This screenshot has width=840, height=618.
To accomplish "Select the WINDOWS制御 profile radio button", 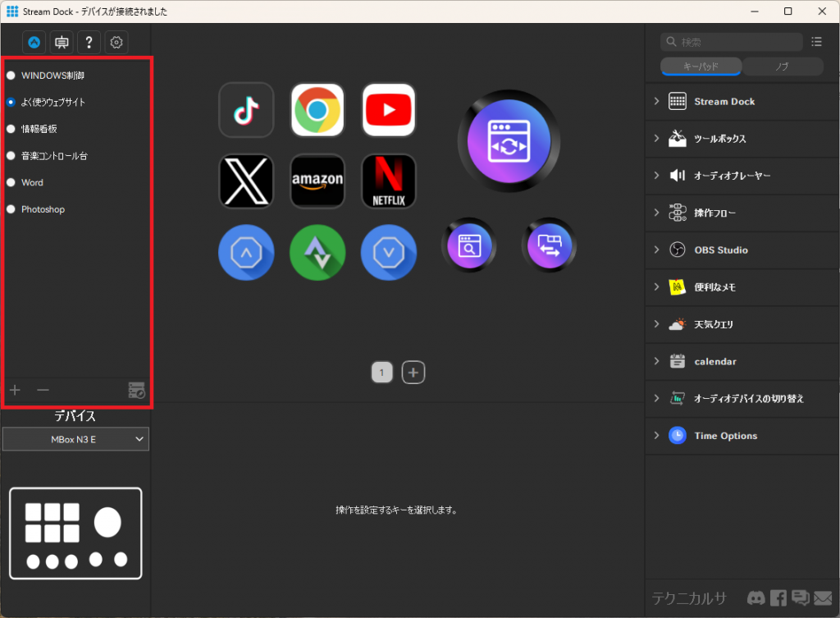I will [x=11, y=76].
